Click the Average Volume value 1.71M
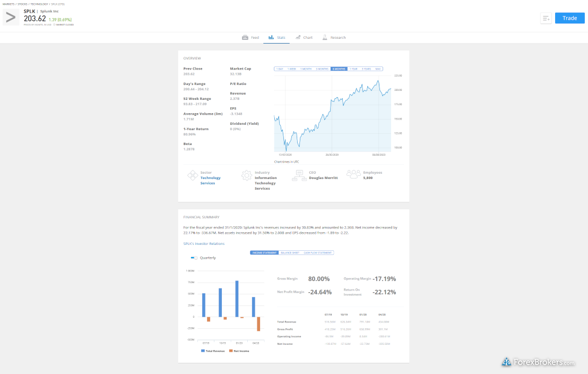Image resolution: width=588 pixels, height=374 pixels. tap(188, 119)
